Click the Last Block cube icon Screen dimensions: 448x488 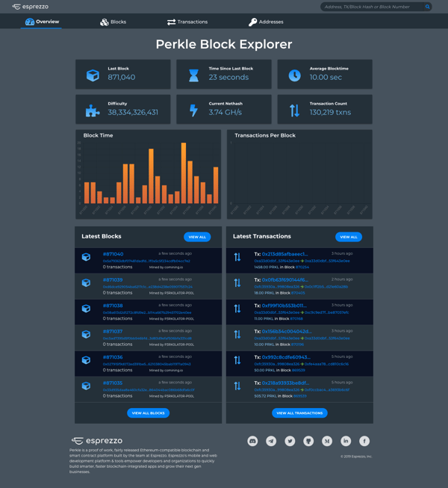point(93,75)
